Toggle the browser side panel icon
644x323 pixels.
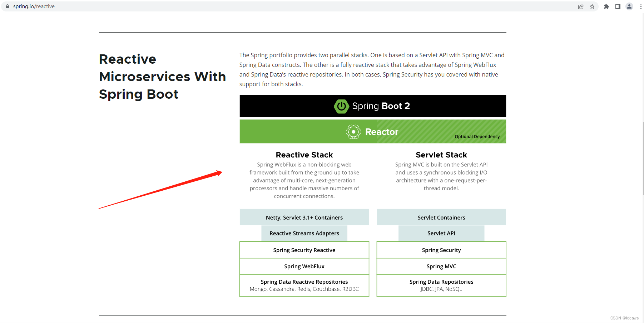tap(618, 6)
